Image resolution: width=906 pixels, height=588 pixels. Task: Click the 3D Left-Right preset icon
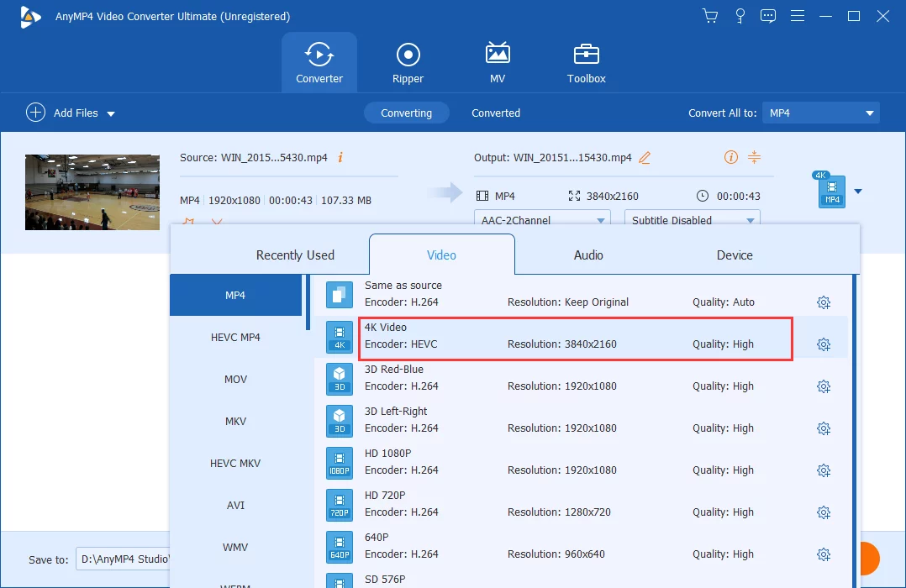340,421
